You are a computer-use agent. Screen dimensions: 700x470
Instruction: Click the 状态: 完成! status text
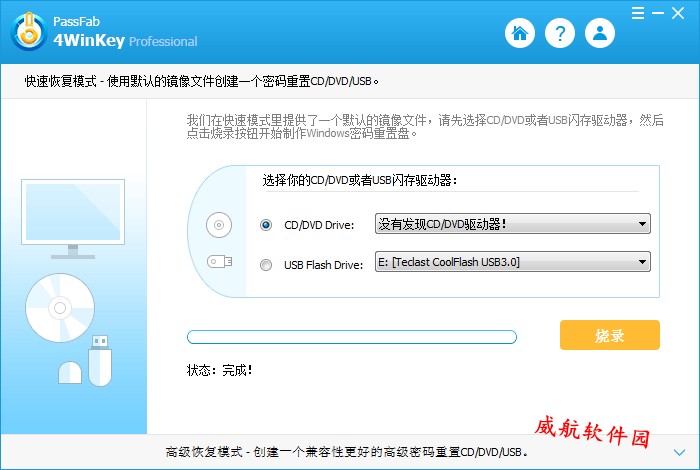(220, 370)
